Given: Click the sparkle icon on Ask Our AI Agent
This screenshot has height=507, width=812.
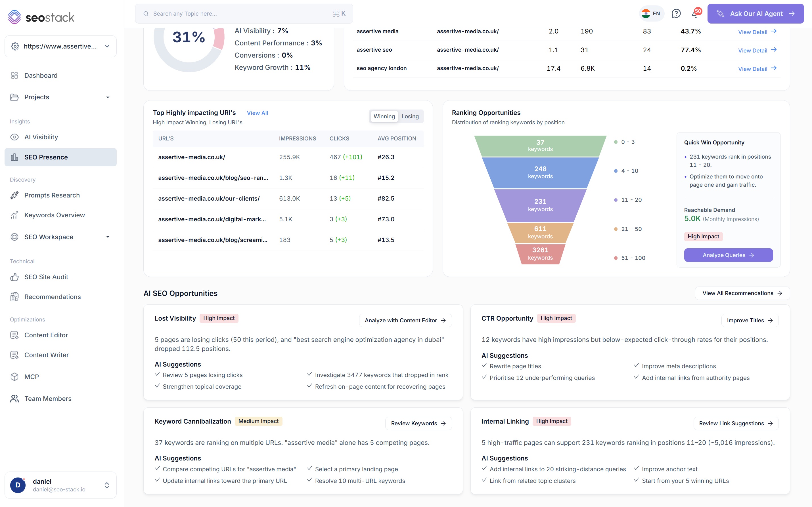Looking at the screenshot, I should tap(720, 14).
